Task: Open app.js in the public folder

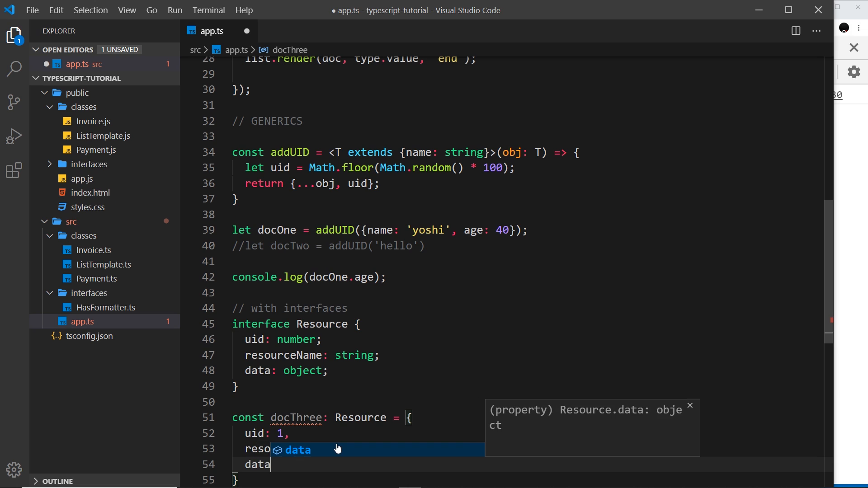Action: [82, 178]
